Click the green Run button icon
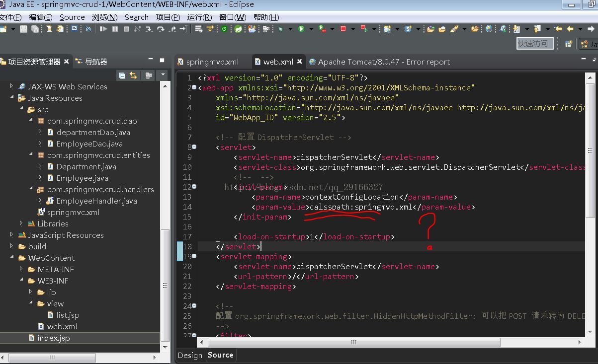598x364 pixels. 301,29
